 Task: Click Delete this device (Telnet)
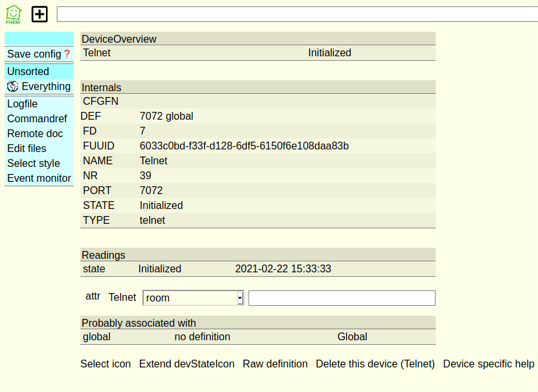pos(375,364)
